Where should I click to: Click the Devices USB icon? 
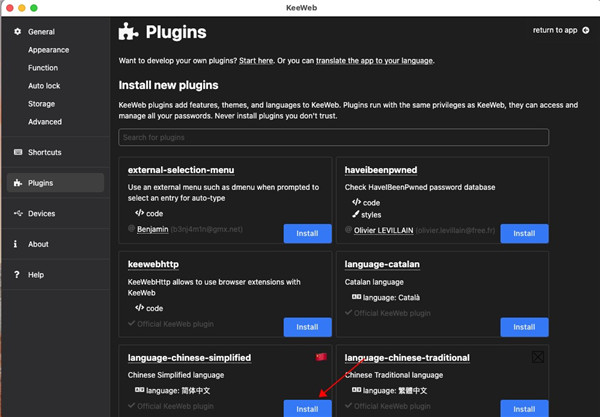[x=17, y=213]
